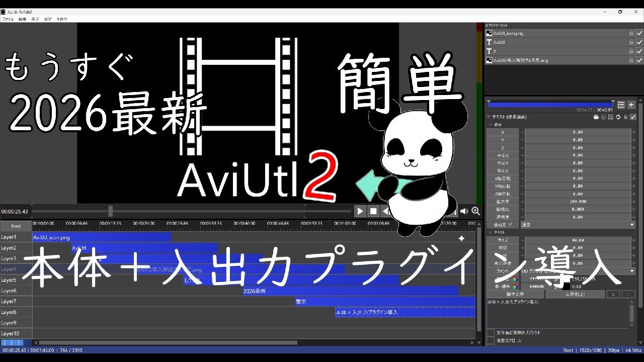The width and height of the screenshot is (644, 362).
Task: Open the 編集 menu
Action: pyautogui.click(x=22, y=19)
